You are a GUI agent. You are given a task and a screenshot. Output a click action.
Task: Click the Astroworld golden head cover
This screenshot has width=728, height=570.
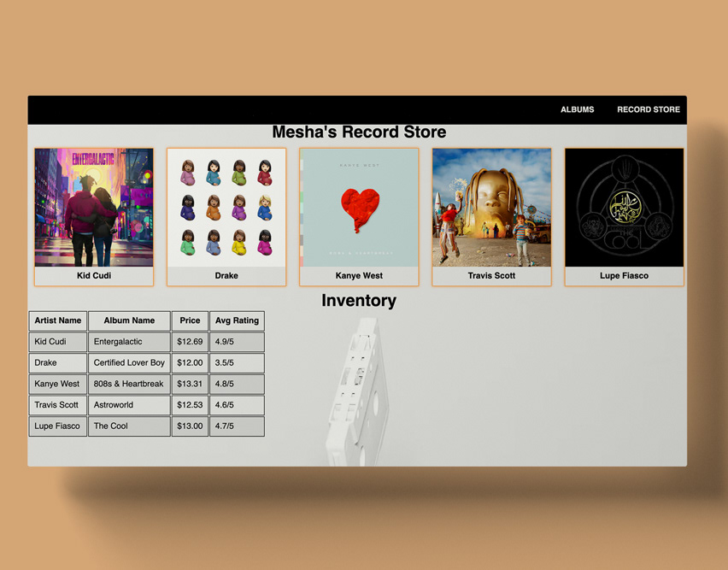coord(491,208)
